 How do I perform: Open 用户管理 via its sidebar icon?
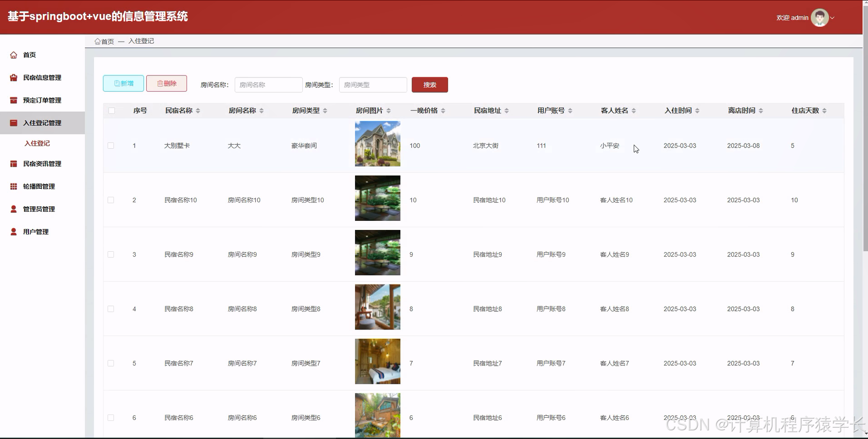(x=13, y=231)
